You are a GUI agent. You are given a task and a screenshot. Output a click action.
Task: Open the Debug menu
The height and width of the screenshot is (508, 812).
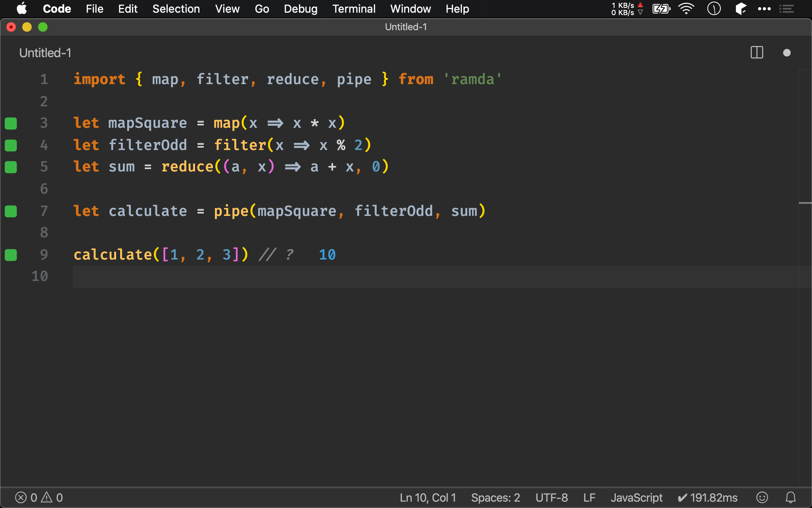[x=301, y=9]
